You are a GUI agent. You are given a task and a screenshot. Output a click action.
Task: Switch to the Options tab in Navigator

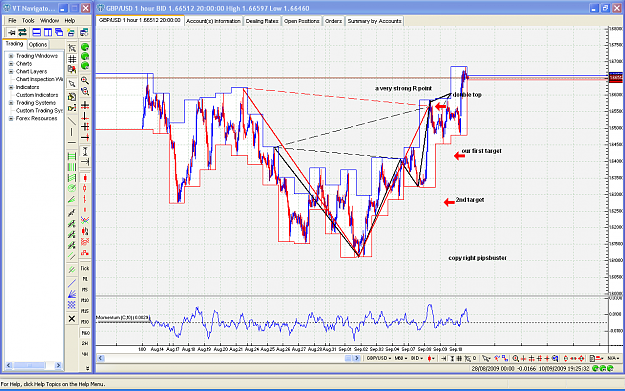click(x=38, y=45)
